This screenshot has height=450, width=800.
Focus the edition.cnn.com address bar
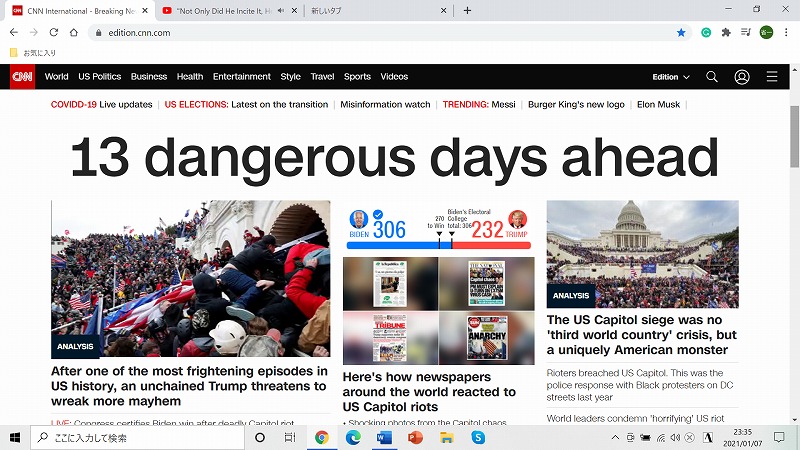pyautogui.click(x=388, y=33)
